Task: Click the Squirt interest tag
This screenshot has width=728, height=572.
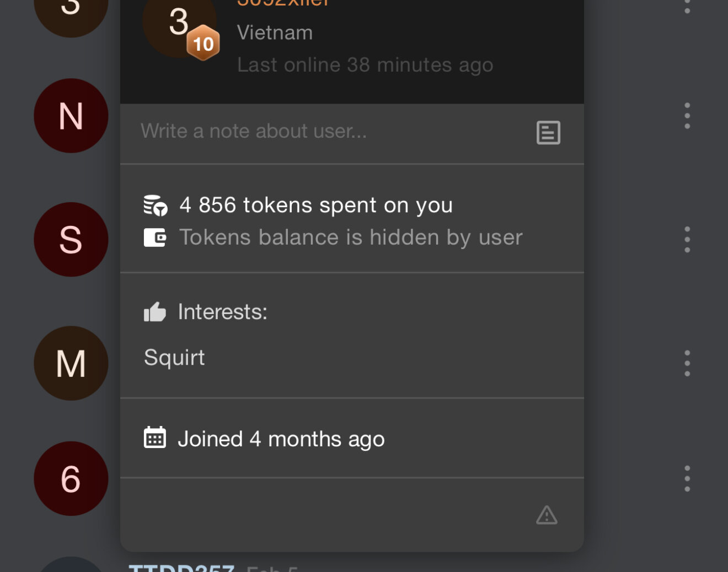Action: (174, 358)
